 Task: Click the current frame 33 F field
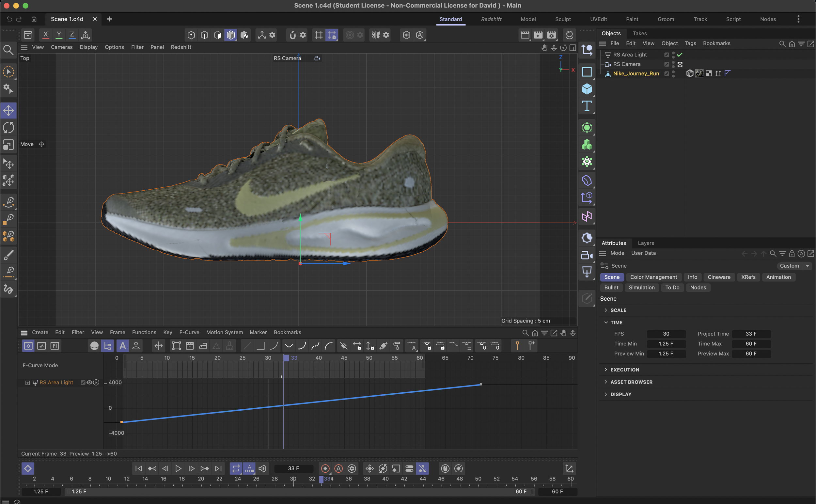tap(293, 469)
